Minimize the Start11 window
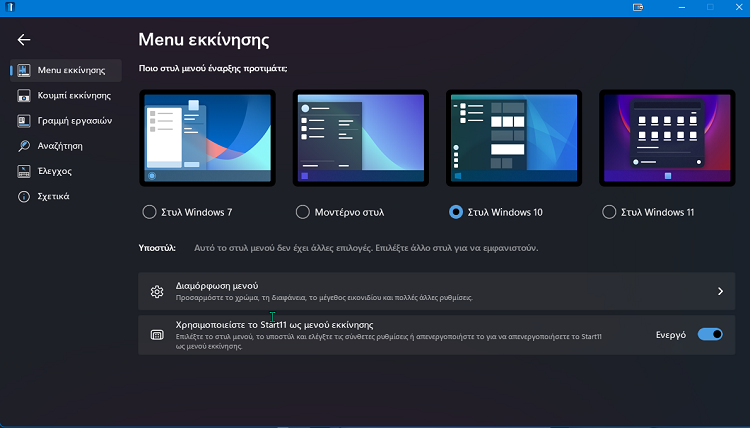Image resolution: width=750 pixels, height=428 pixels. (x=682, y=7)
